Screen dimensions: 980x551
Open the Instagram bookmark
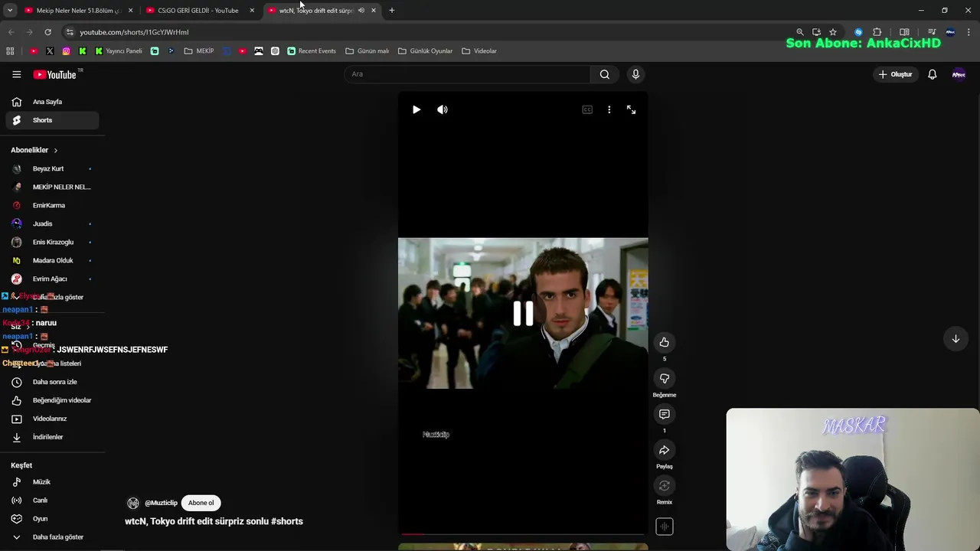click(67, 51)
